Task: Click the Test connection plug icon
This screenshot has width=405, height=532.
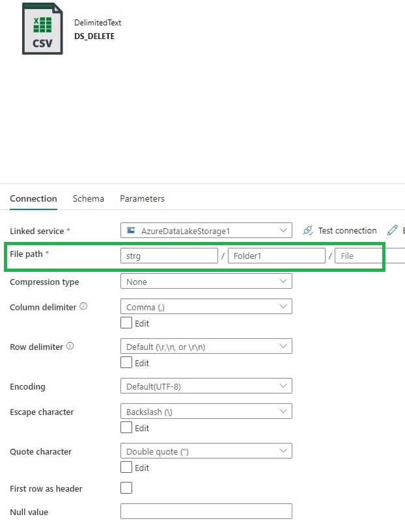Action: click(x=308, y=230)
